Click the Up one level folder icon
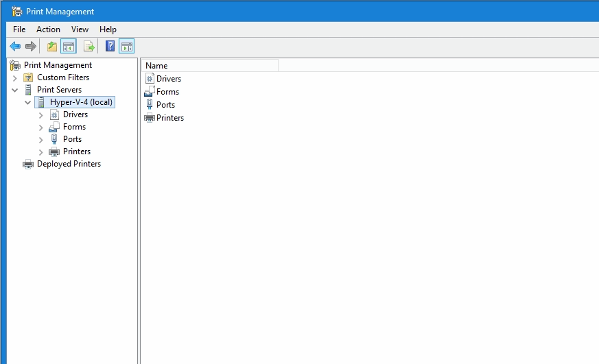The image size is (599, 364). coord(52,47)
